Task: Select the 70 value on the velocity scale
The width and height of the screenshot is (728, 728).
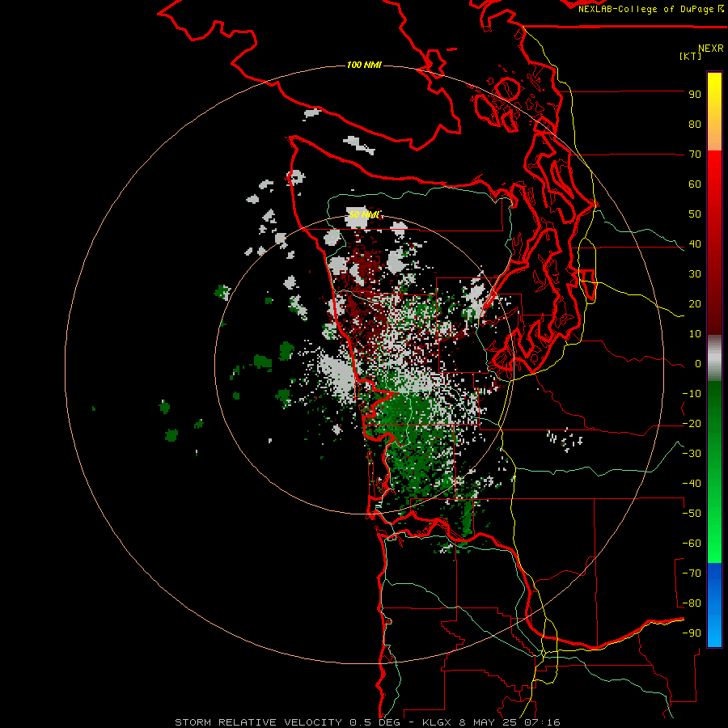Action: coord(695,154)
